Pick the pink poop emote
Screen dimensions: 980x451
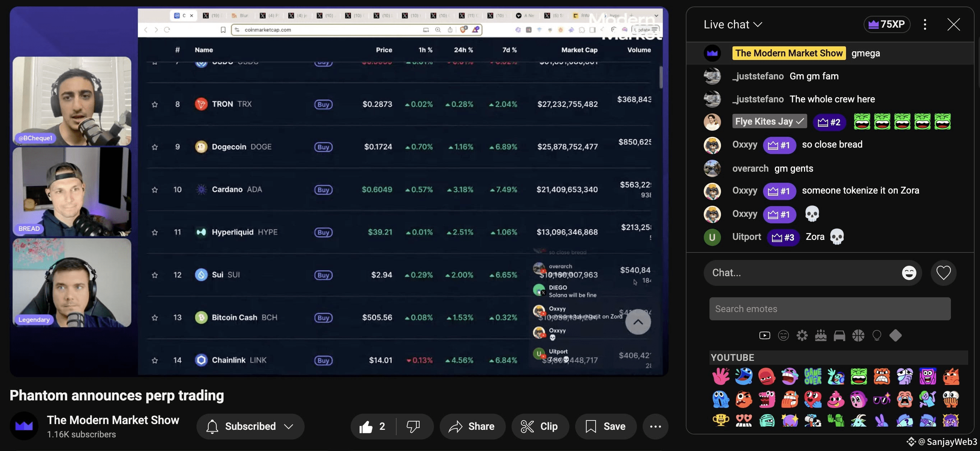pyautogui.click(x=836, y=399)
